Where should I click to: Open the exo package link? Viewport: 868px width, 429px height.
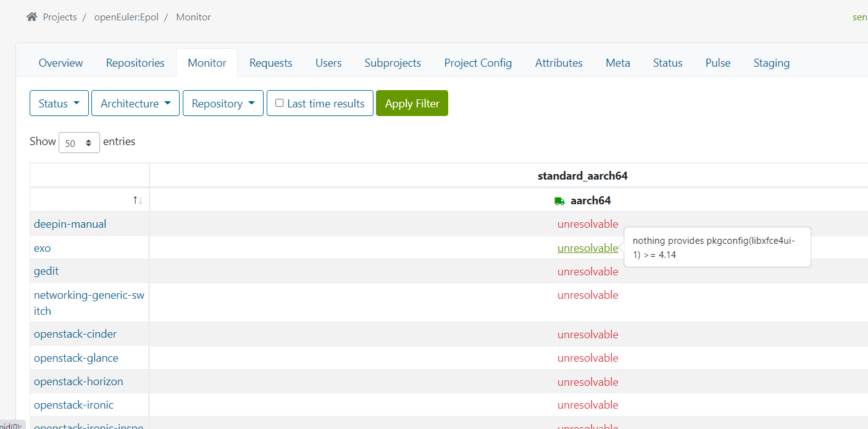43,248
